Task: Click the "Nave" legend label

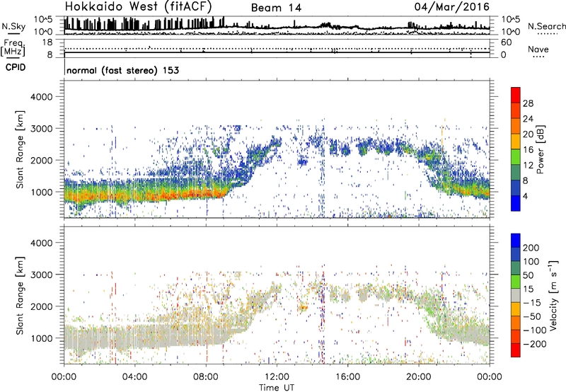Action: pos(538,50)
